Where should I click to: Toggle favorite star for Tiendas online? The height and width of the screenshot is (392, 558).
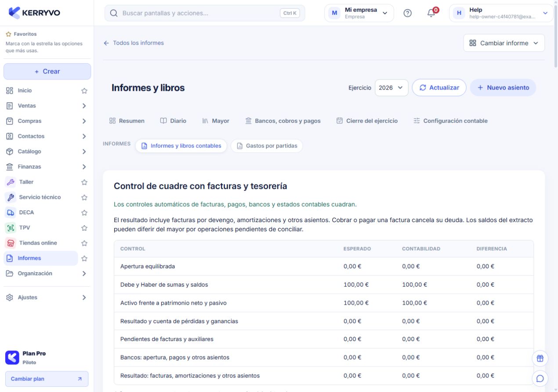click(x=84, y=243)
